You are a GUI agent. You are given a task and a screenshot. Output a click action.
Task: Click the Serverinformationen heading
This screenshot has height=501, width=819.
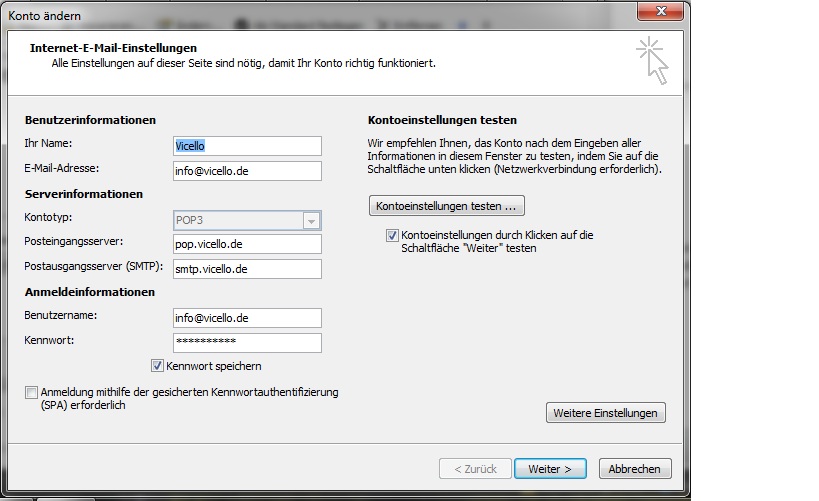pyautogui.click(x=84, y=194)
